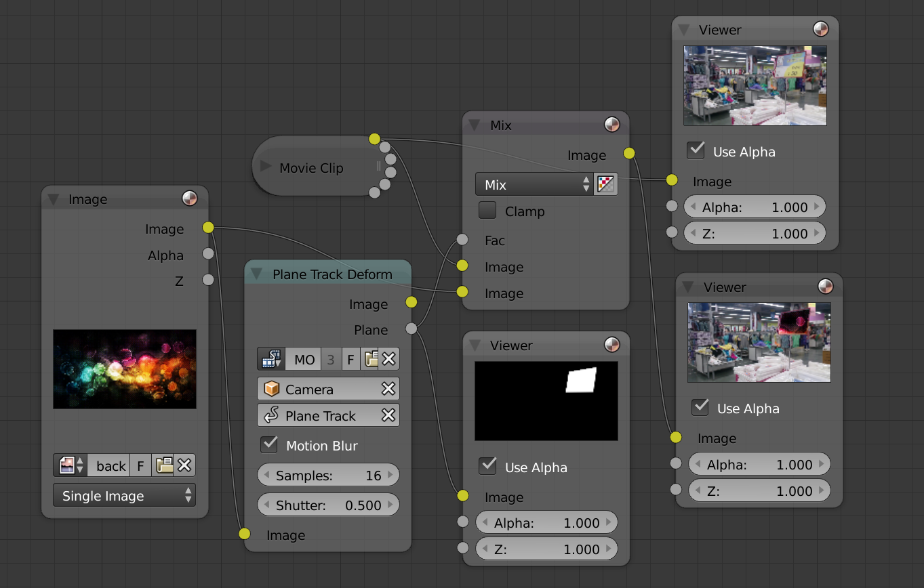Collapse the Plane Track Deform node
The image size is (924, 588).
256,274
